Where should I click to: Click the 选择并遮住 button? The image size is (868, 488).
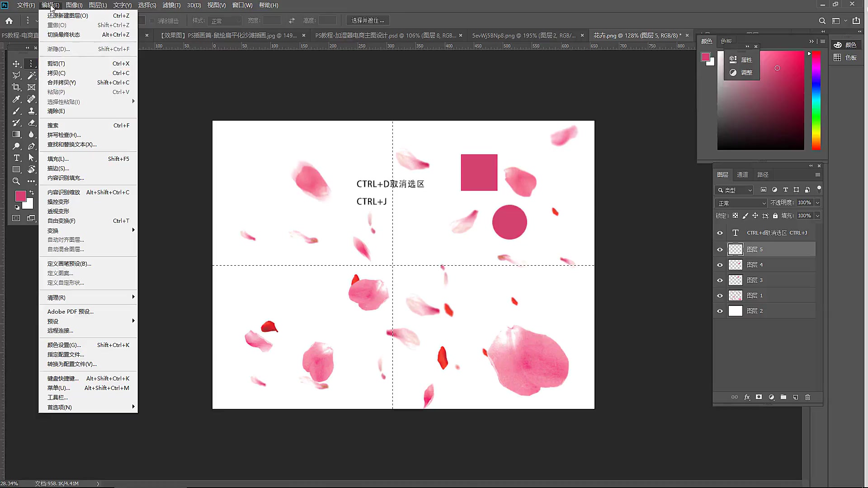pos(368,20)
